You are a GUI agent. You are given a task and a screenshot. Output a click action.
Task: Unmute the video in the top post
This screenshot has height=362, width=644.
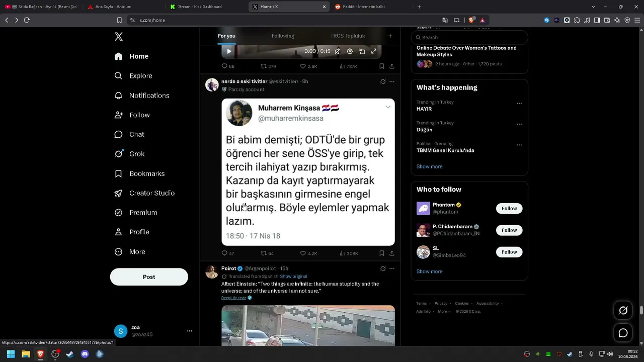pos(338,51)
